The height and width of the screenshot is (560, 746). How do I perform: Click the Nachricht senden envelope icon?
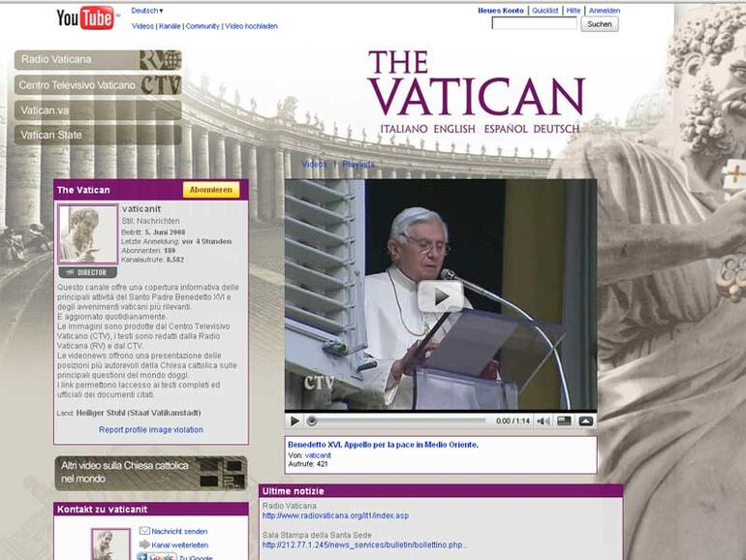(x=144, y=531)
